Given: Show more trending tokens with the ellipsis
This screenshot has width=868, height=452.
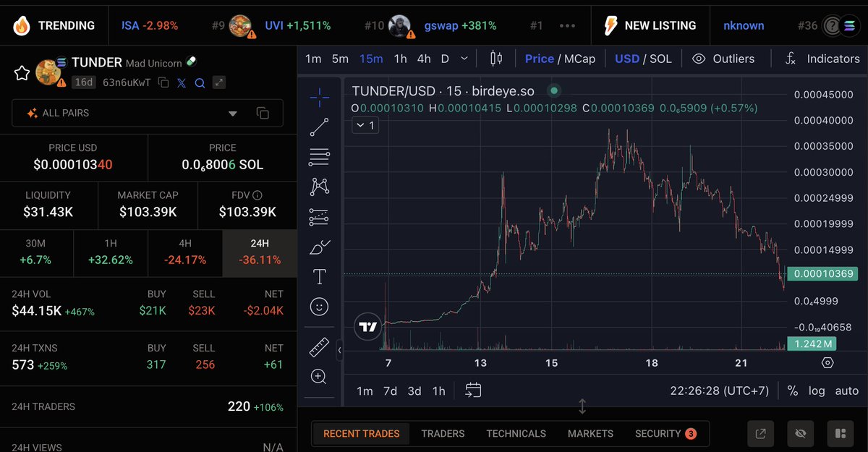Looking at the screenshot, I should point(567,26).
